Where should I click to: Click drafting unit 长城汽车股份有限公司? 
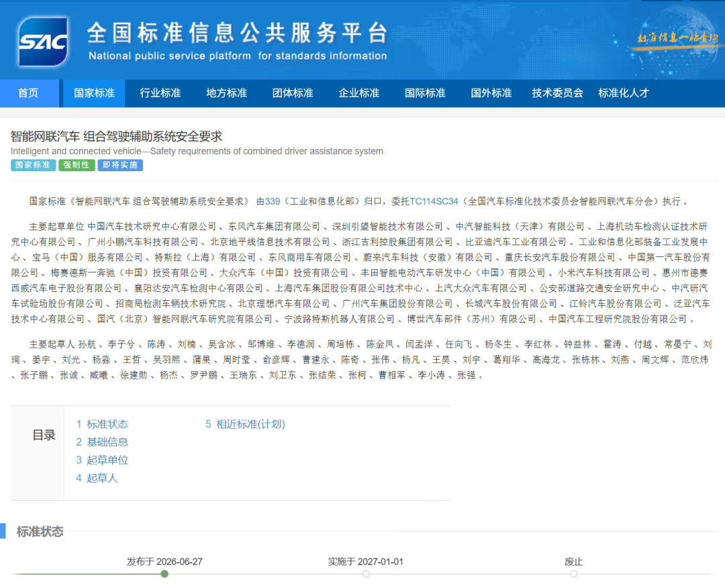511,303
